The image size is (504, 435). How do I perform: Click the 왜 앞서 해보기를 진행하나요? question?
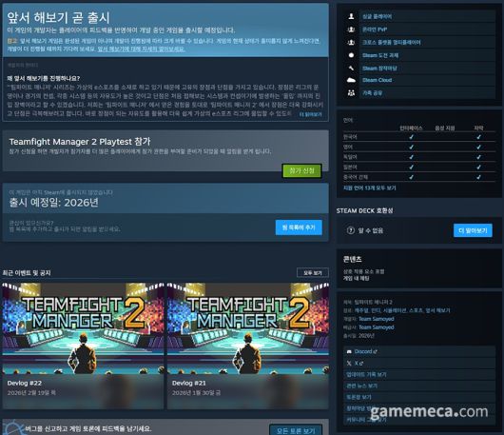pyautogui.click(x=44, y=78)
